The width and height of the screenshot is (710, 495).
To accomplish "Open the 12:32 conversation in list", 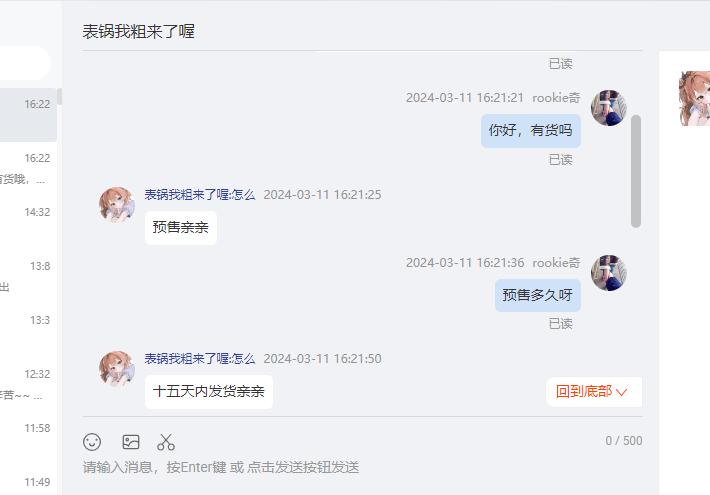I will pyautogui.click(x=28, y=385).
